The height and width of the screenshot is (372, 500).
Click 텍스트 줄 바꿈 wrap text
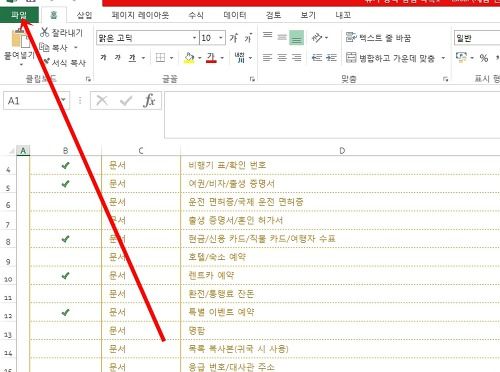[x=378, y=37]
